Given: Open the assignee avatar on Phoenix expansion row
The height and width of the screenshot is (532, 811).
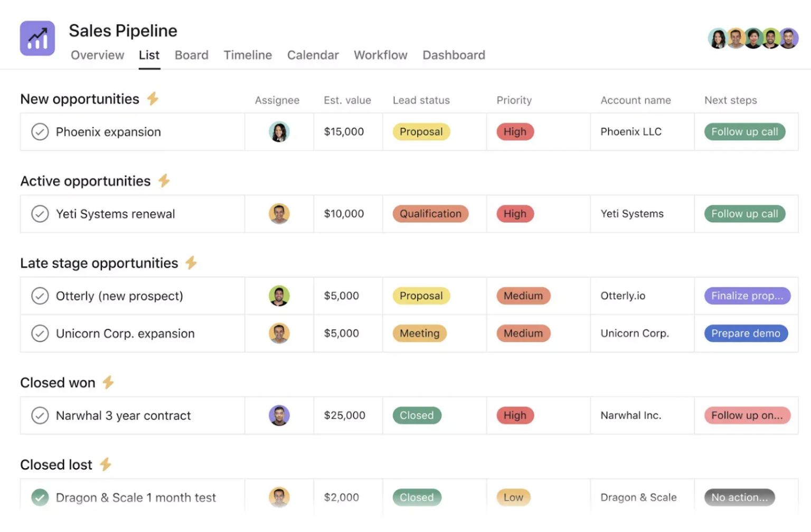Looking at the screenshot, I should click(x=279, y=131).
